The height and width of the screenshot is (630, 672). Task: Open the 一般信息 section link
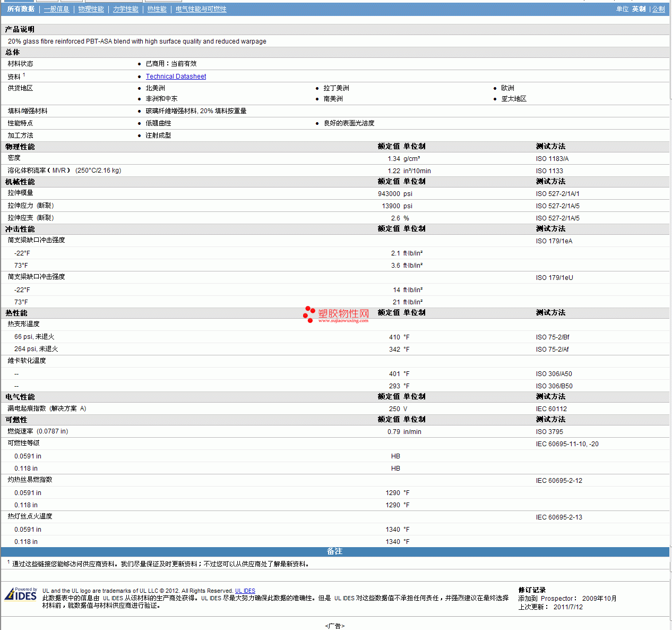coord(56,9)
